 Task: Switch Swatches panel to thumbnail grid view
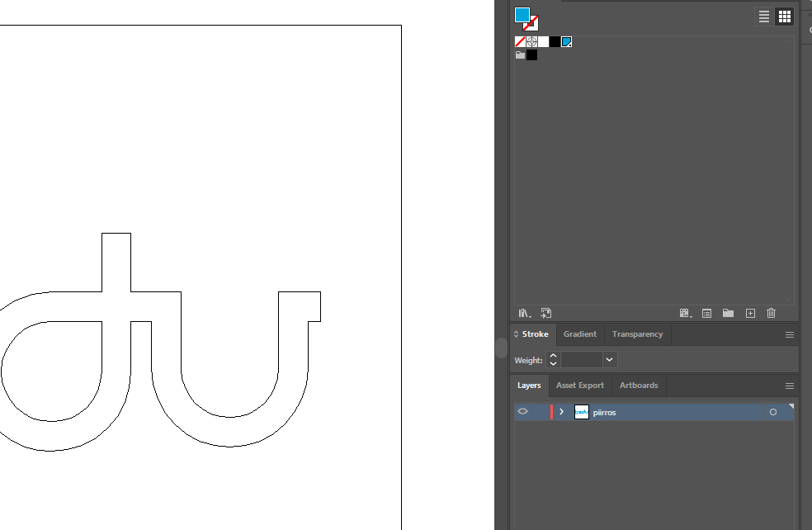click(785, 17)
